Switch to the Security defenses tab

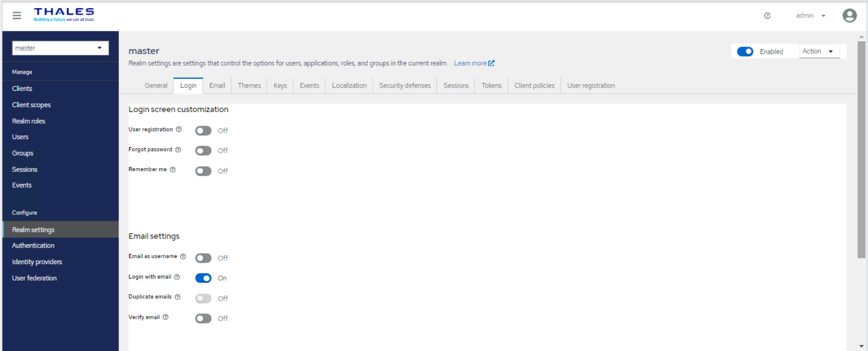[x=405, y=85]
